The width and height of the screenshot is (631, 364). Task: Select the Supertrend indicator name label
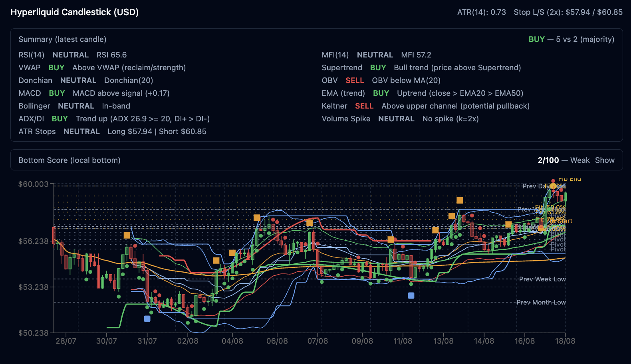click(342, 67)
